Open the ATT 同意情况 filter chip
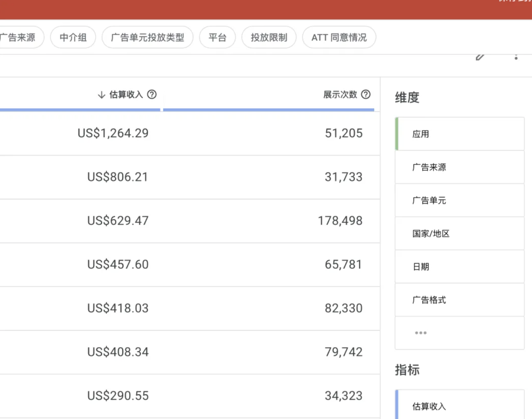This screenshot has height=419, width=532. click(339, 38)
